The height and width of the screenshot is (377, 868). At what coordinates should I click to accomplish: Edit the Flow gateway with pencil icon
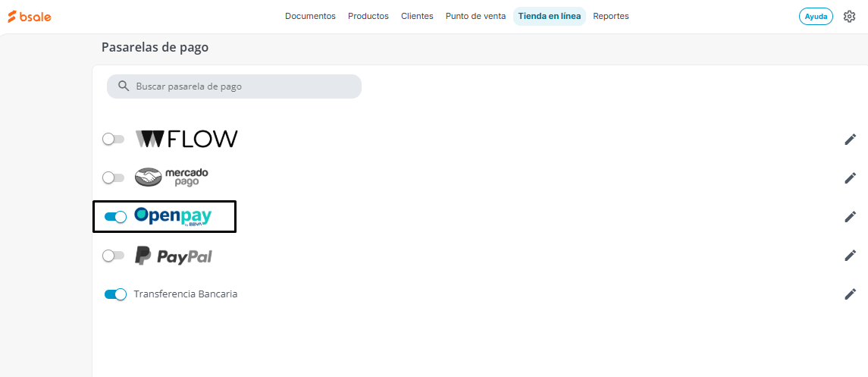(851, 140)
